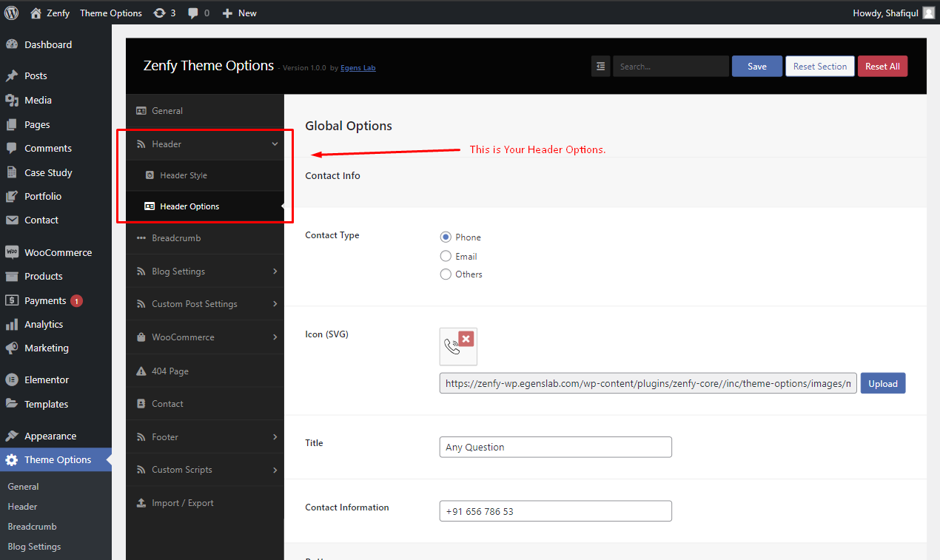Click the theme options Search field
This screenshot has width=940, height=560.
click(671, 66)
